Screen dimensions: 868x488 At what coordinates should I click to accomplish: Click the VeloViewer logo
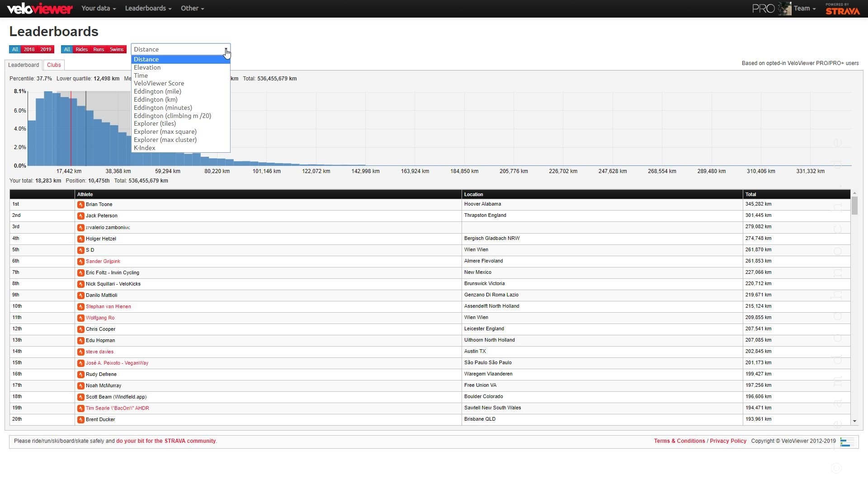[40, 9]
